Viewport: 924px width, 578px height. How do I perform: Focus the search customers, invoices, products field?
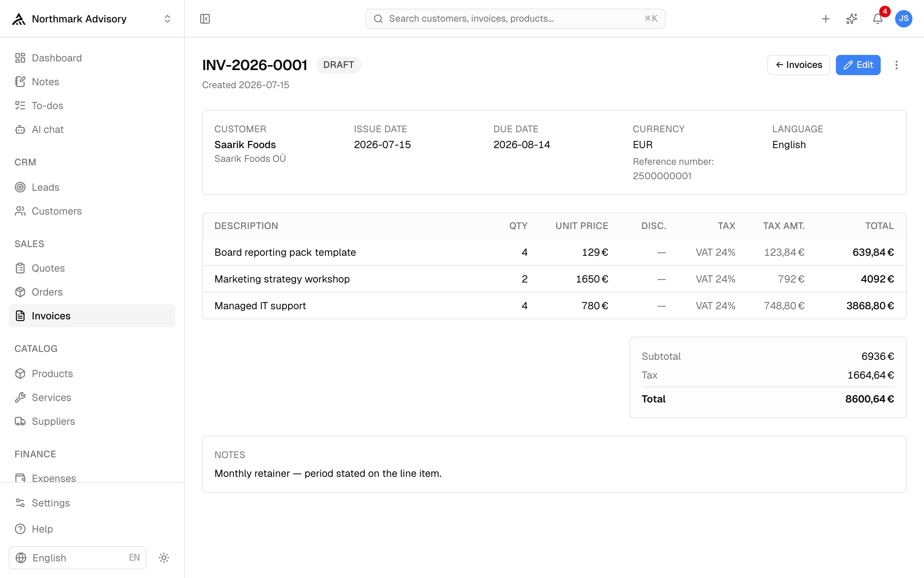coord(515,19)
